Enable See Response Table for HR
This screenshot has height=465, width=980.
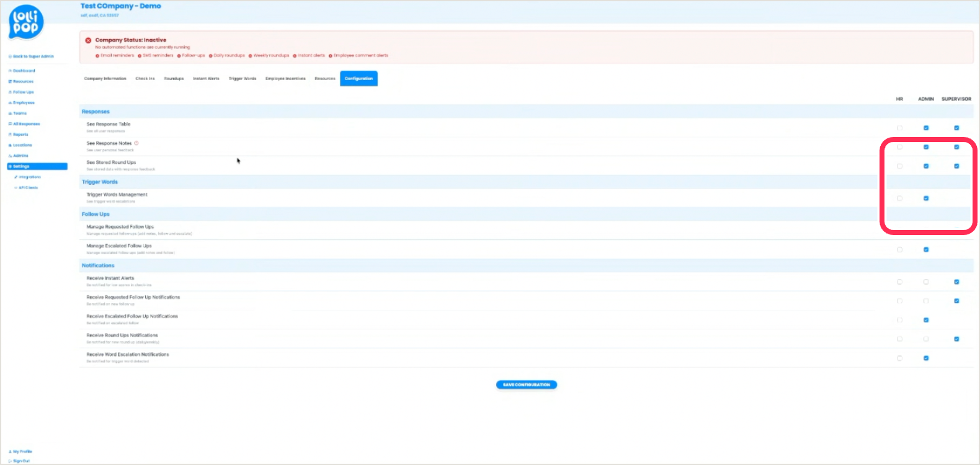(x=899, y=128)
